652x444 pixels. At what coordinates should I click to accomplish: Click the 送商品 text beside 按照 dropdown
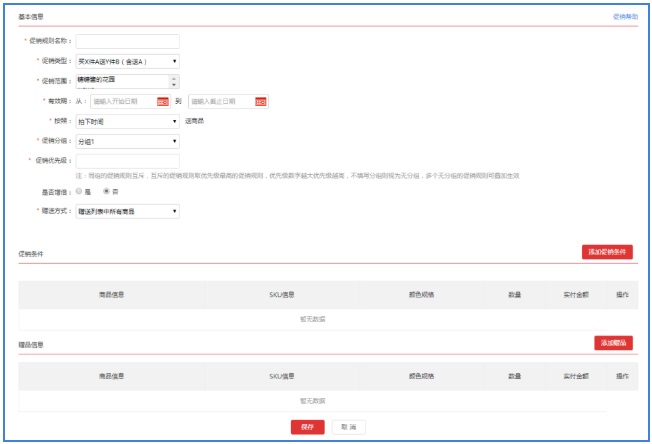pyautogui.click(x=194, y=121)
